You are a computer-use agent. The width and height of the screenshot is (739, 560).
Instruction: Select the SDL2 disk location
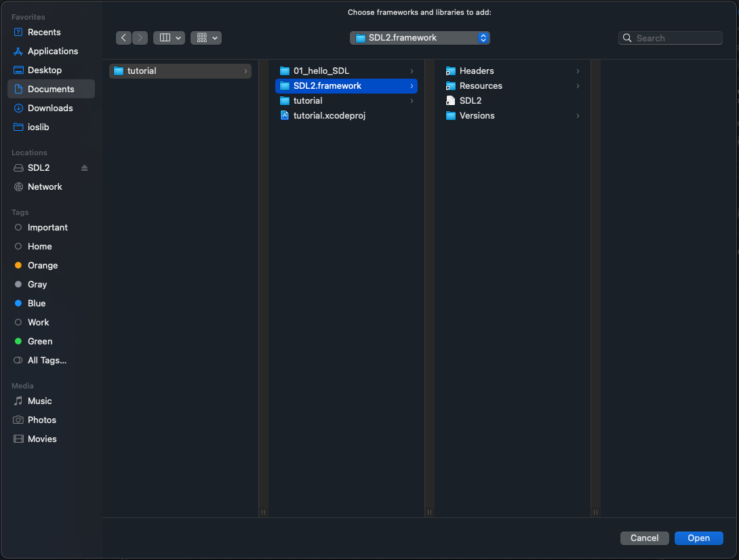click(x=39, y=168)
